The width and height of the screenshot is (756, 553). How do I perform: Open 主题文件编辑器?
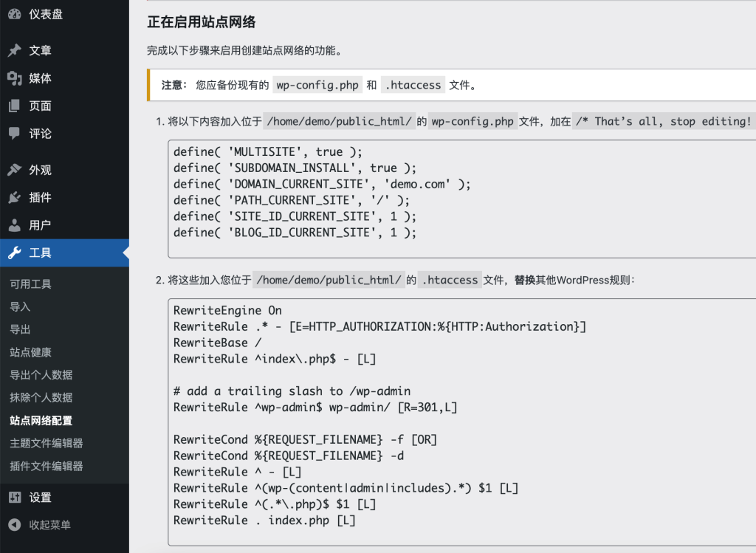click(x=46, y=444)
